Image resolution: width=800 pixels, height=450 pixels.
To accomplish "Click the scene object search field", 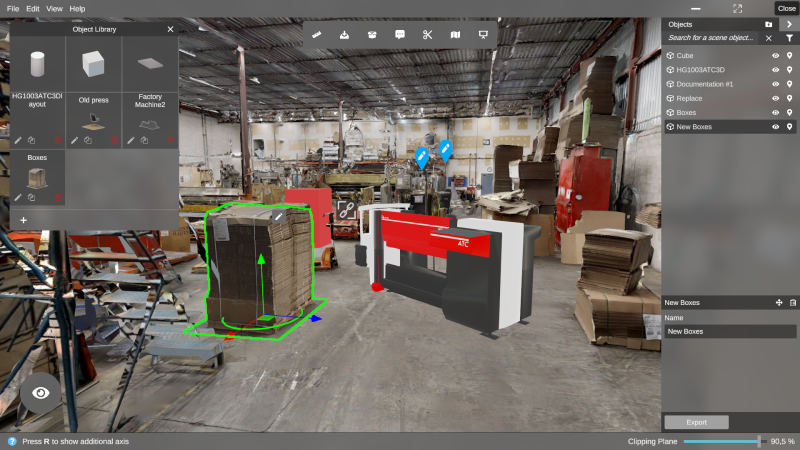I will pos(711,38).
